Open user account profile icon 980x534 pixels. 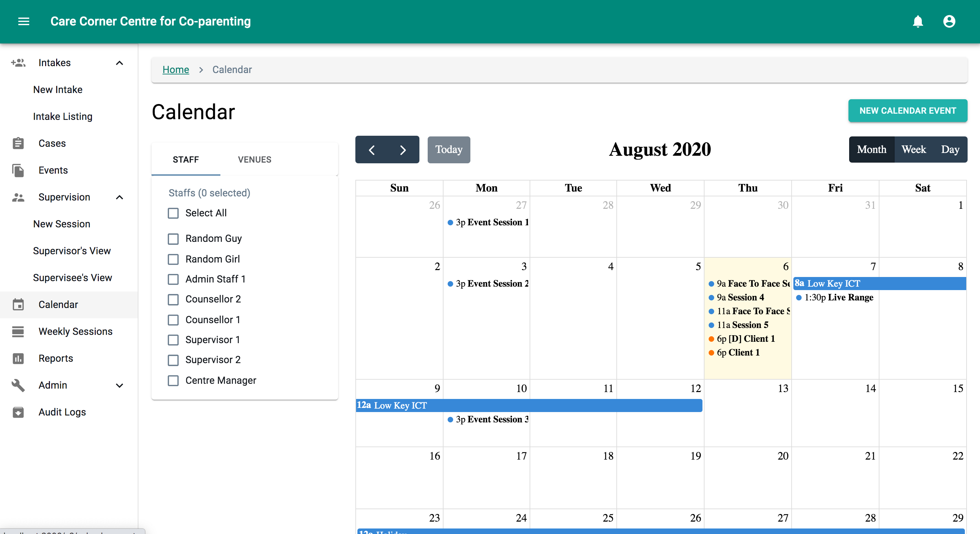pyautogui.click(x=949, y=21)
